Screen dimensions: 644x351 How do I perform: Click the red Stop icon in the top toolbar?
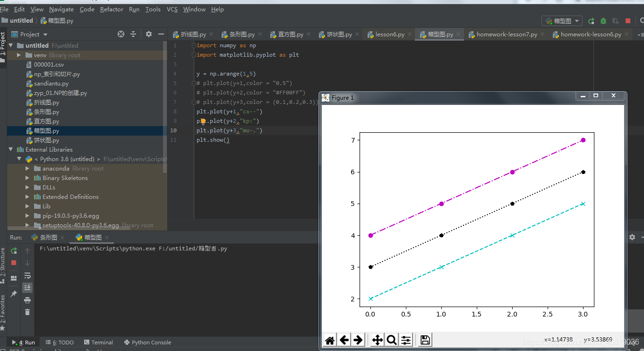coord(628,21)
